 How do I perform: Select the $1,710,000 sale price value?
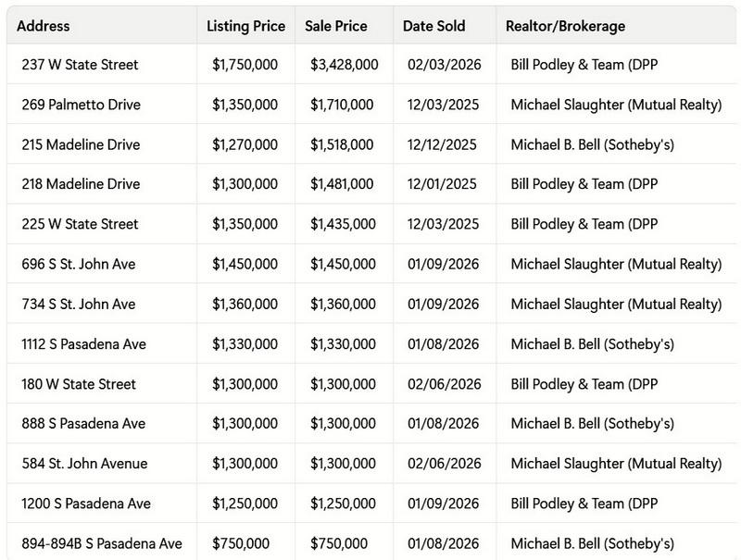point(342,105)
